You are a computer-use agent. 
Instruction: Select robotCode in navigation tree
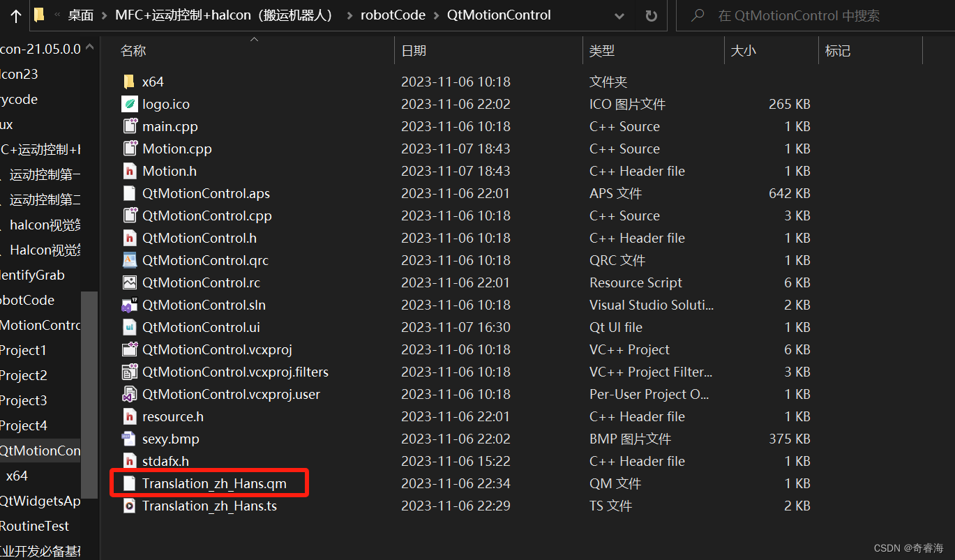27,300
